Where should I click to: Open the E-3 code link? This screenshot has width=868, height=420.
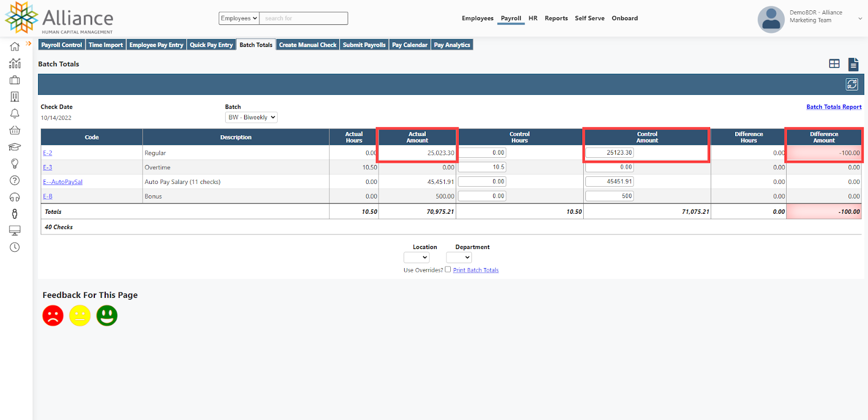point(48,168)
